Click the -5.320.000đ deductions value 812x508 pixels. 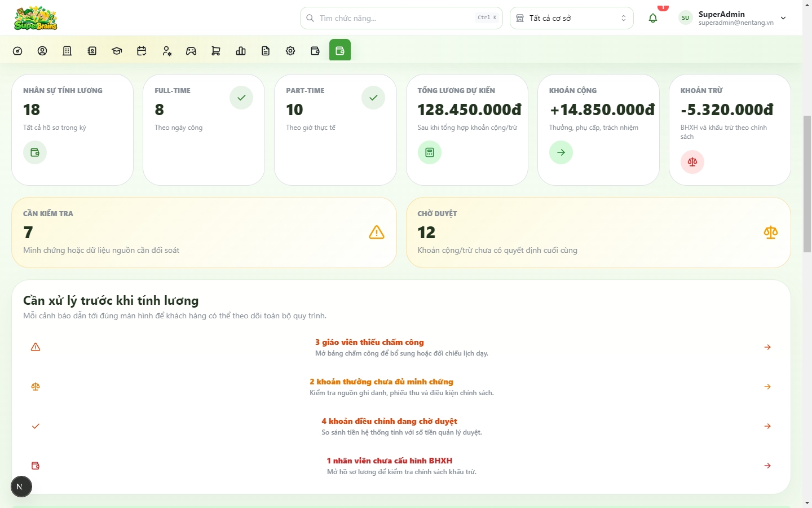pyautogui.click(x=727, y=110)
